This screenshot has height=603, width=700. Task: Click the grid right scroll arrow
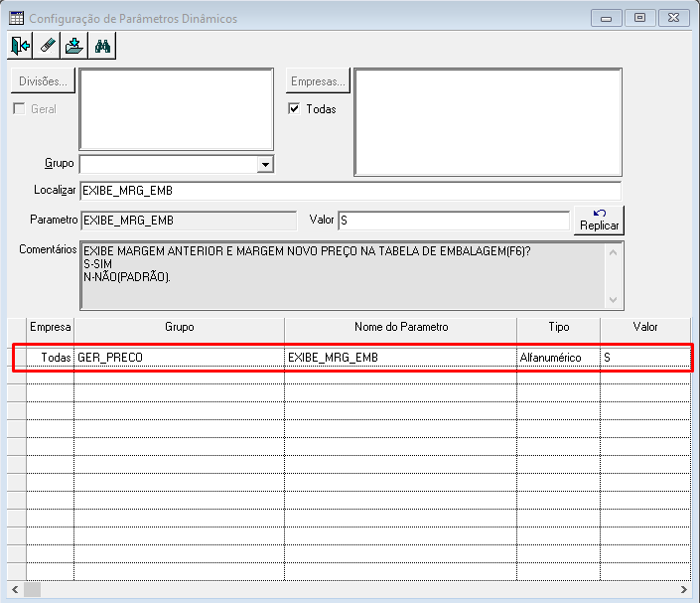coord(683,590)
